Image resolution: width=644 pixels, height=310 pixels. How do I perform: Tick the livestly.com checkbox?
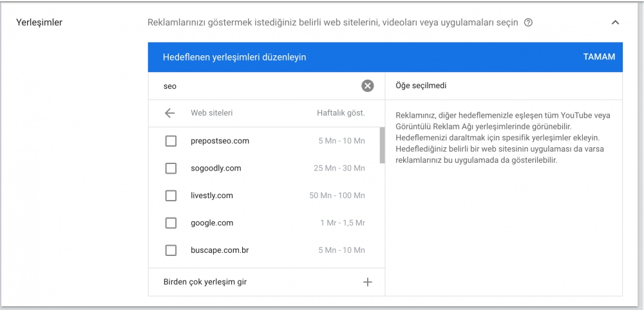[171, 196]
